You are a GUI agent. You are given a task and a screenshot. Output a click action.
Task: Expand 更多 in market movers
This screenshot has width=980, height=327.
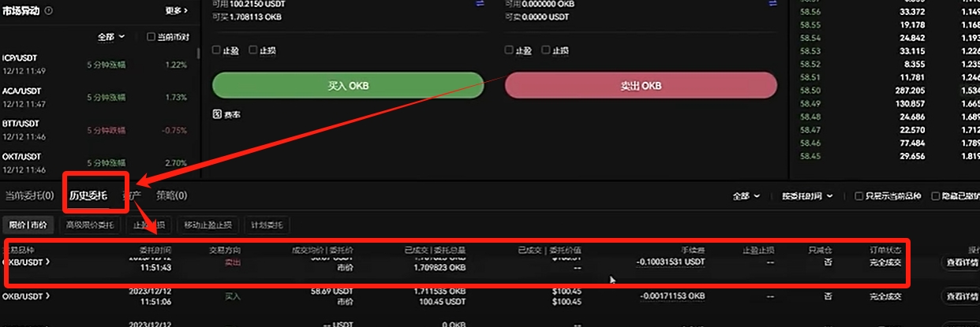click(x=177, y=10)
